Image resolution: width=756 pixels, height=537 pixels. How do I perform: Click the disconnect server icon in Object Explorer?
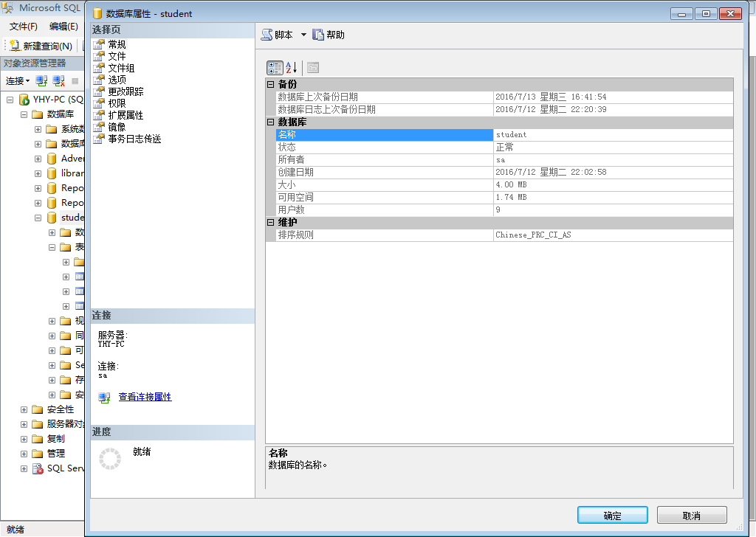[x=58, y=81]
